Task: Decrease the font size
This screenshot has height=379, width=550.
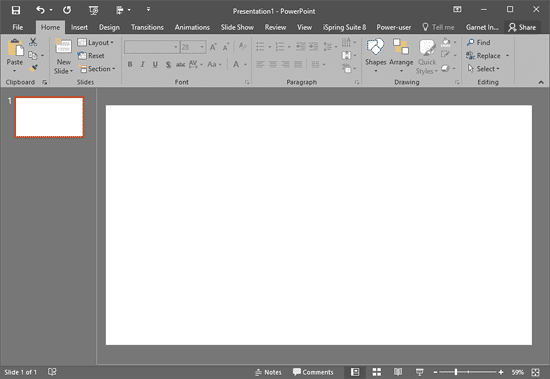Action: pos(226,47)
